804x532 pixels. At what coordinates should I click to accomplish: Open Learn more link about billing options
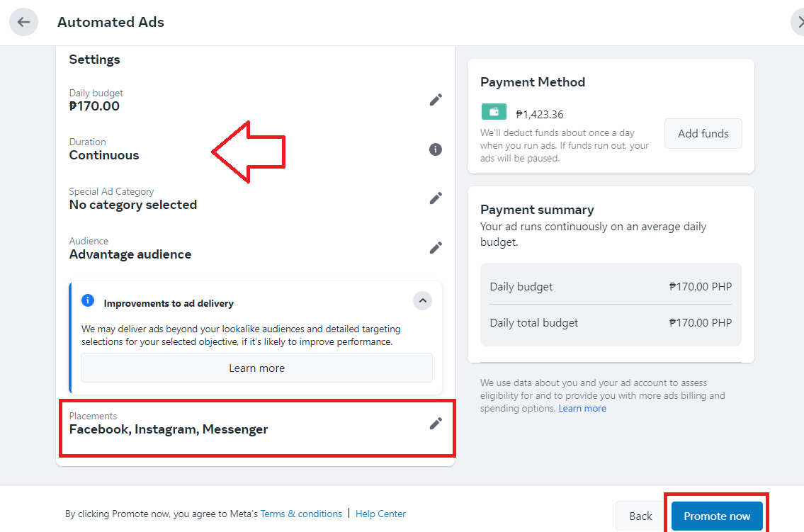click(582, 409)
